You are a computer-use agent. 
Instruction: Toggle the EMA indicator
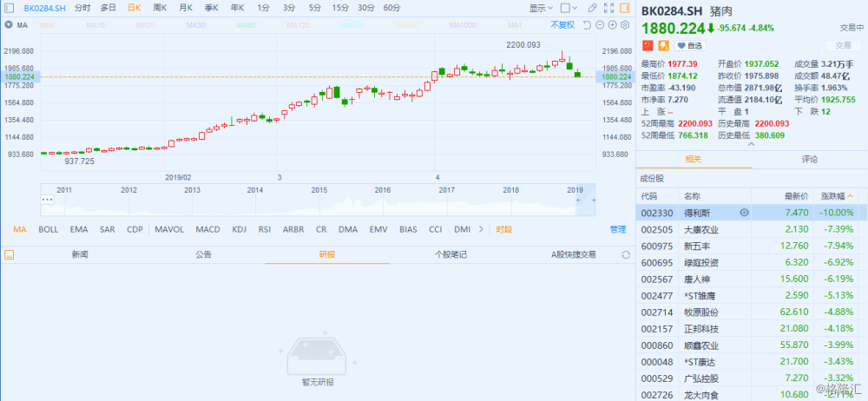(79, 229)
